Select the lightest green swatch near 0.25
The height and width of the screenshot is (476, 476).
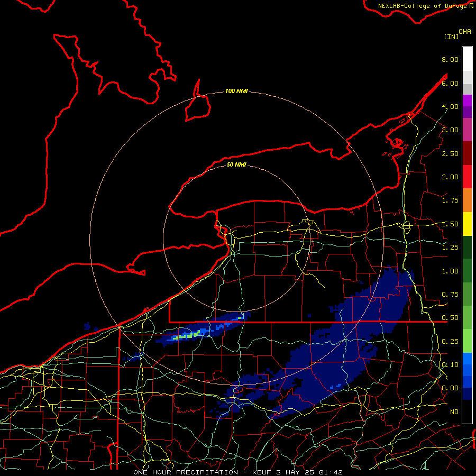(467, 341)
